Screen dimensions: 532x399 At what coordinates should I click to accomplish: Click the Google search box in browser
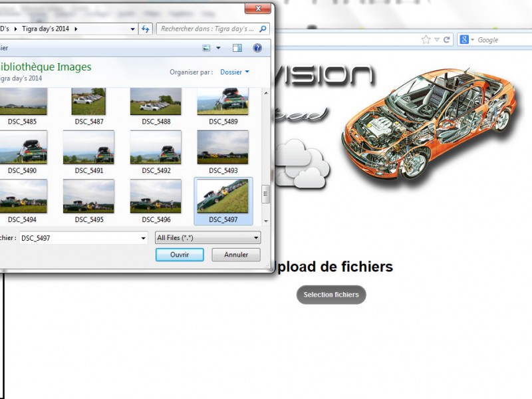pyautogui.click(x=502, y=40)
